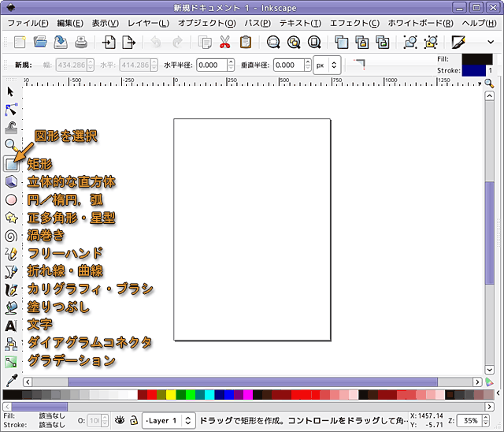This screenshot has height=432, width=504.
Task: Open the Layer 1 dropdown in status bar
Action: pos(171,420)
